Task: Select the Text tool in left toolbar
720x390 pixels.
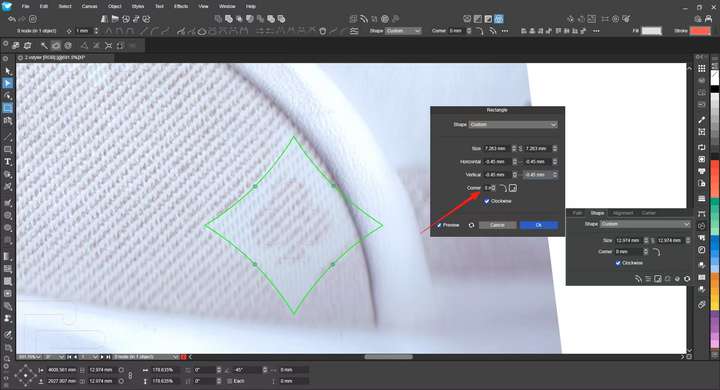Action: (x=8, y=162)
